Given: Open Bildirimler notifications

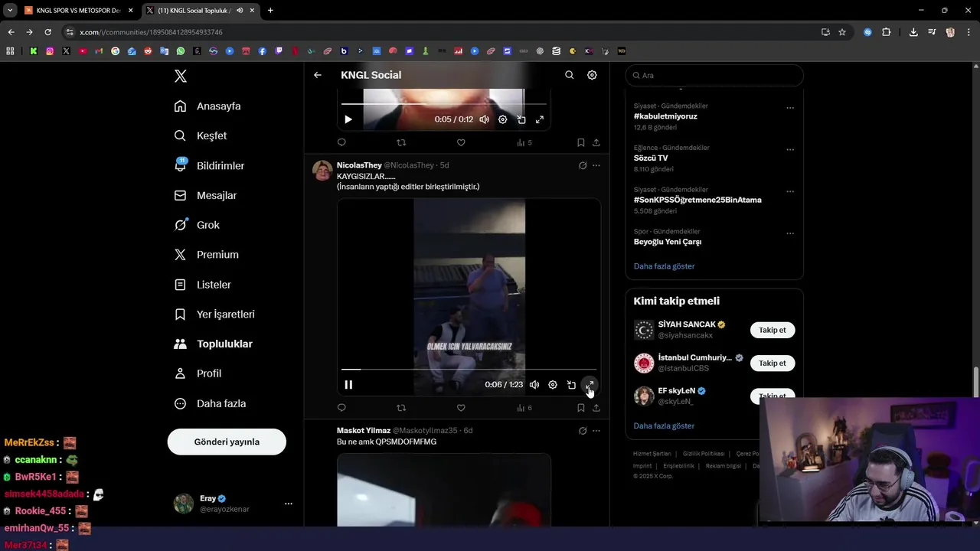Looking at the screenshot, I should (x=209, y=165).
